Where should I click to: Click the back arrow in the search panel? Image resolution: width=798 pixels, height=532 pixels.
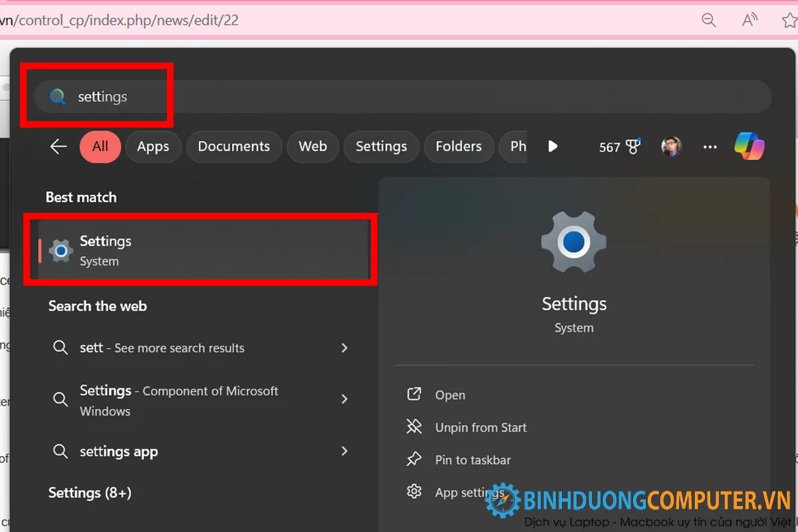[x=58, y=147]
